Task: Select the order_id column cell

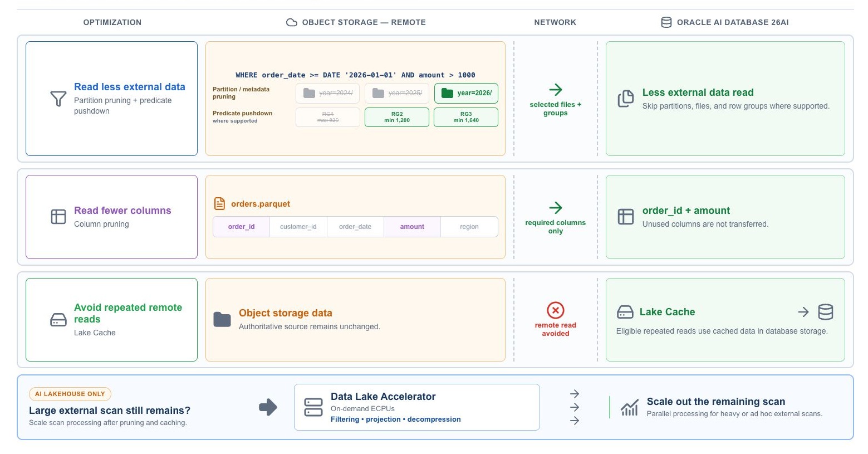Action: point(242,227)
